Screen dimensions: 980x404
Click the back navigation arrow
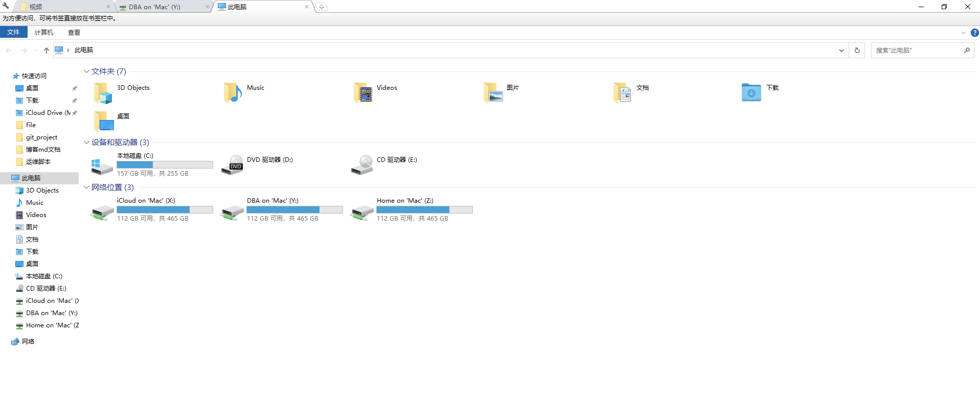click(x=9, y=50)
